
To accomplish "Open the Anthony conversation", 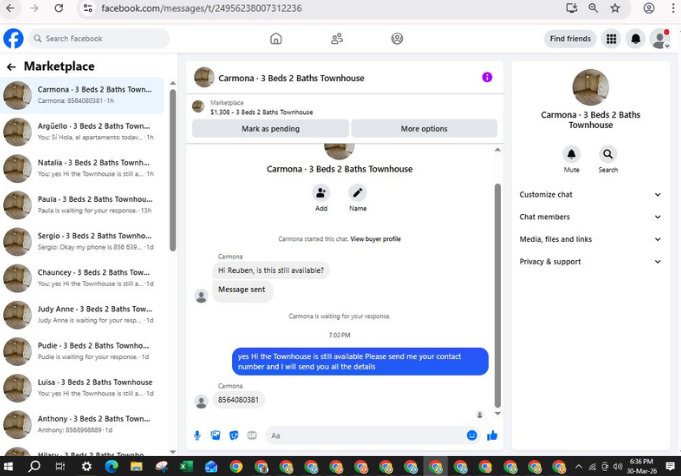I will (83, 424).
